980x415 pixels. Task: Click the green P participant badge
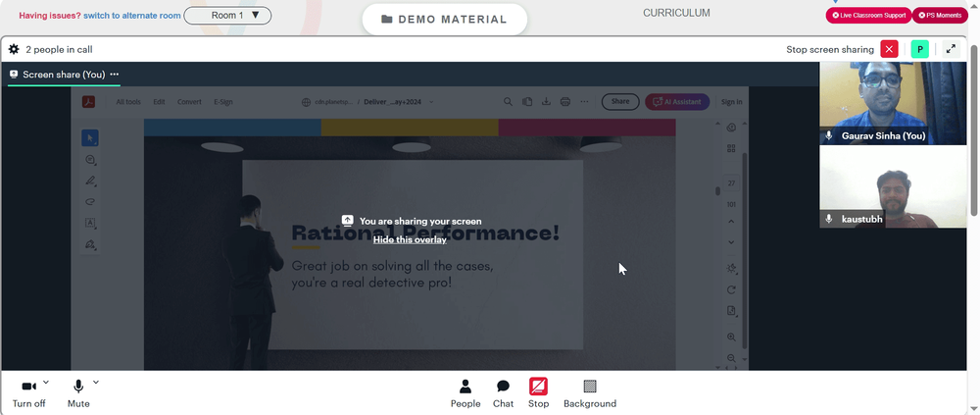click(x=920, y=49)
